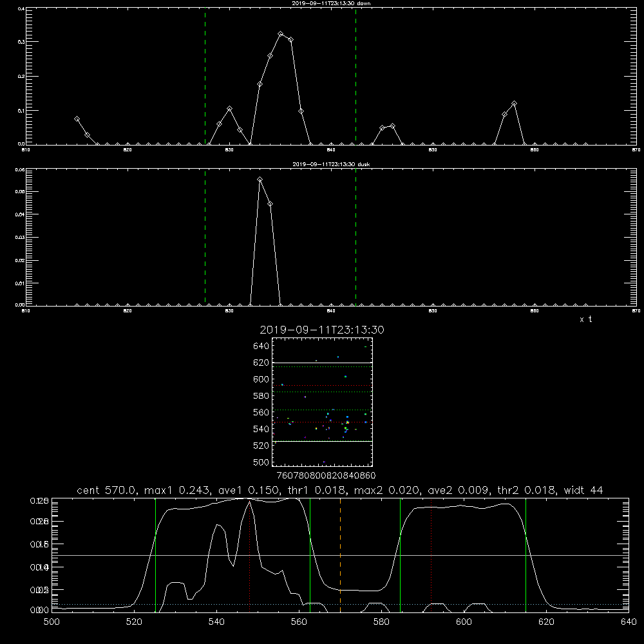Screen dimensions: 644x644
Task: Click '640' on the scatter image panel y-axis
Action: click(x=261, y=346)
